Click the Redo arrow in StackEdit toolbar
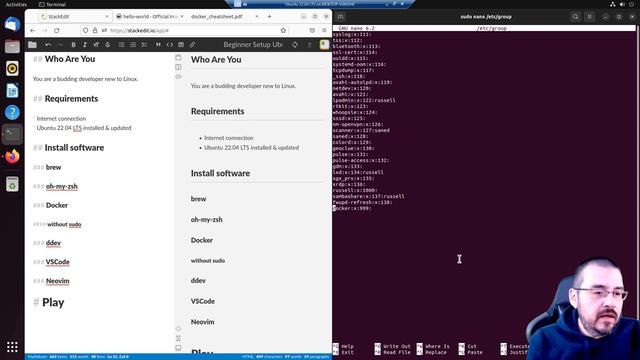This screenshot has width=640, height=360. [x=60, y=44]
